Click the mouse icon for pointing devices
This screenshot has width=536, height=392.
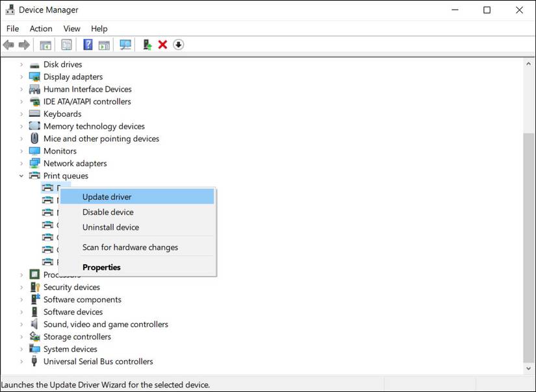click(34, 138)
